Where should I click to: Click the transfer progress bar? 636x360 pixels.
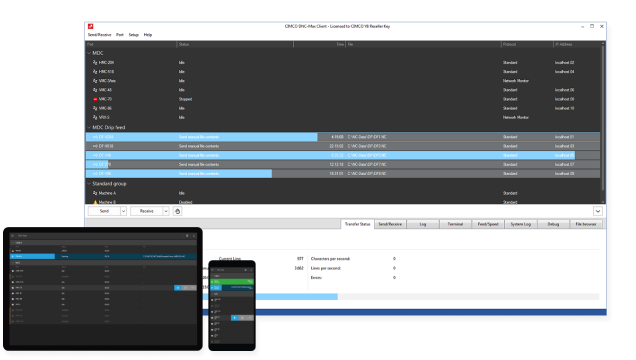[401, 297]
